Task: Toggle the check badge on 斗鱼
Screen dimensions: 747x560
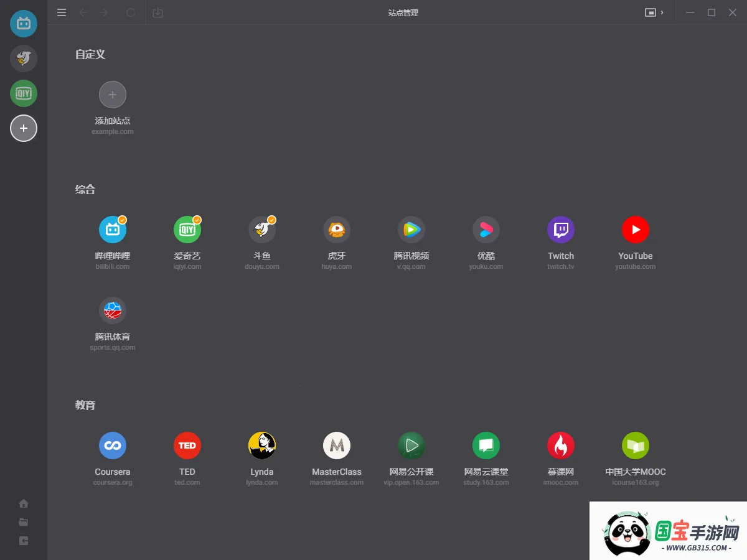Action: 271,220
